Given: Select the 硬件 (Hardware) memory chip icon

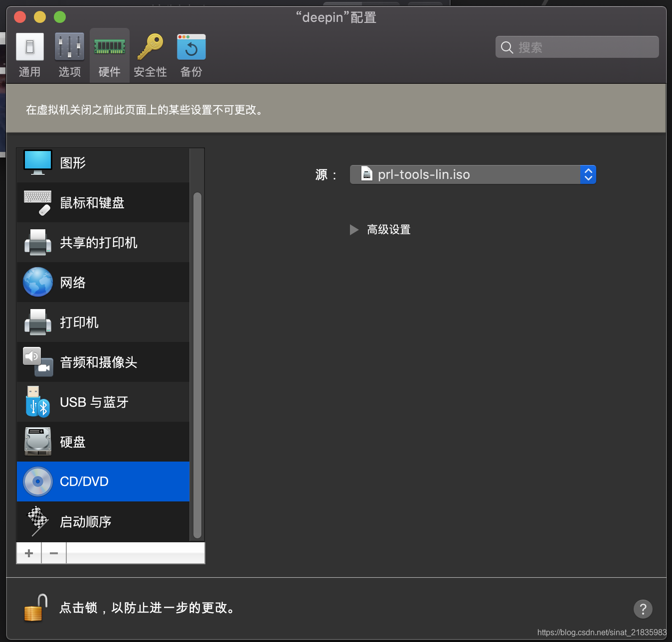Looking at the screenshot, I should [110, 47].
